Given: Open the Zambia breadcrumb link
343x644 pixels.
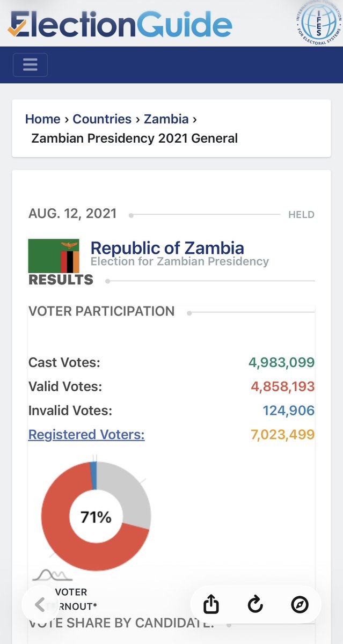Looking at the screenshot, I should [166, 119].
